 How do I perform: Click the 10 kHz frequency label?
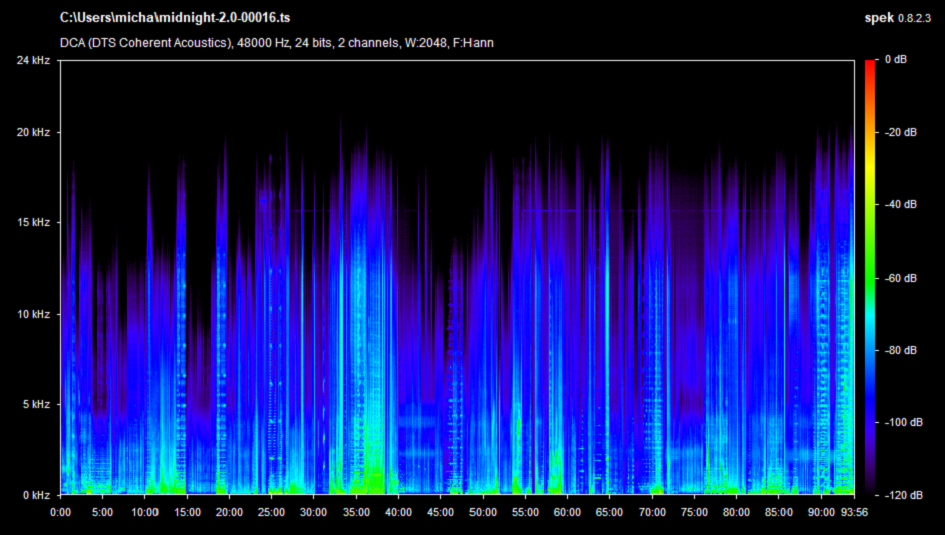point(34,314)
